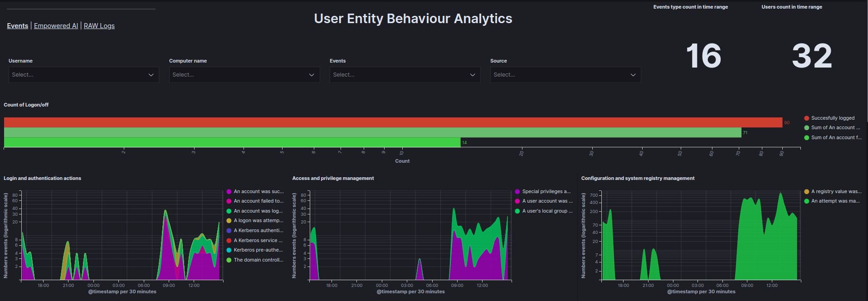Open the Events tab link
Image resolution: width=868 pixels, height=301 pixels.
[17, 26]
